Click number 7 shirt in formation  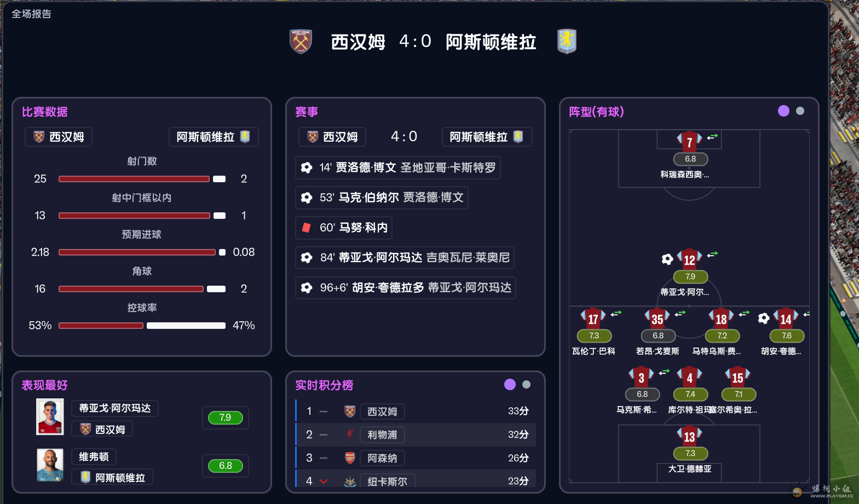tap(689, 142)
